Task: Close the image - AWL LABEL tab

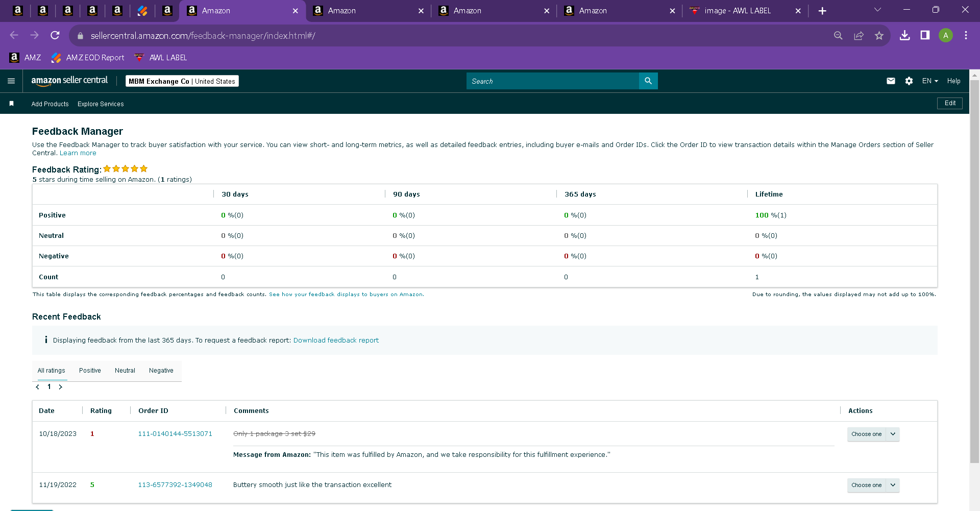Action: pyautogui.click(x=798, y=11)
